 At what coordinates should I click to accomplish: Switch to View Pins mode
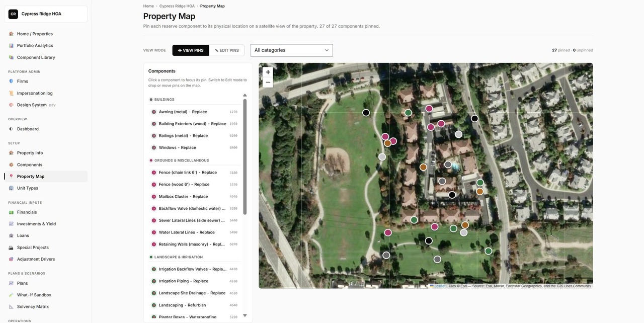pyautogui.click(x=191, y=50)
